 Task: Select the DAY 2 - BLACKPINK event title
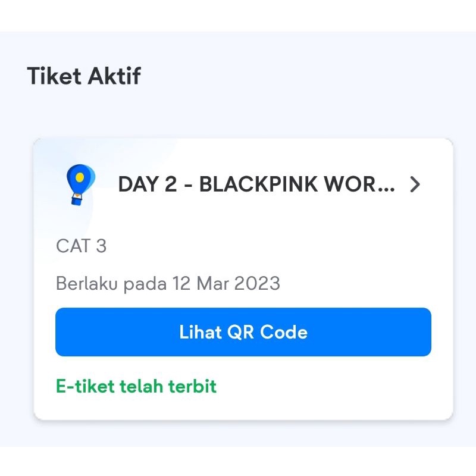(256, 184)
